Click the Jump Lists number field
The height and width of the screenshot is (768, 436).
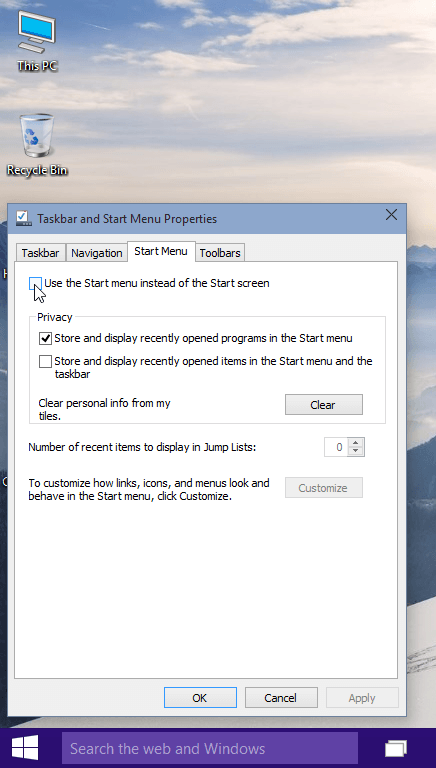(336, 447)
